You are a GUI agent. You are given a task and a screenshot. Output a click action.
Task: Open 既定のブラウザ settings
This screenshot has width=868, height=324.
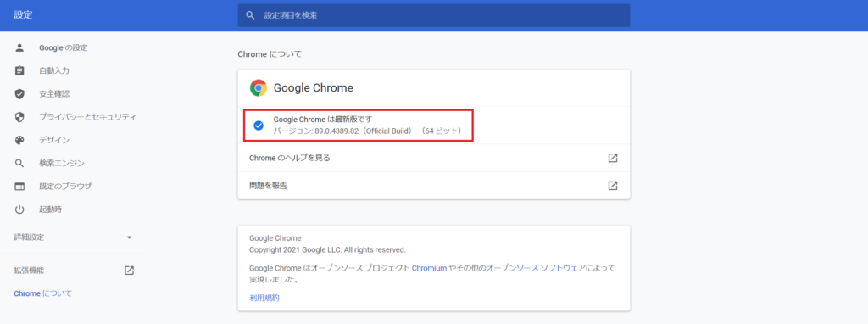coord(65,186)
